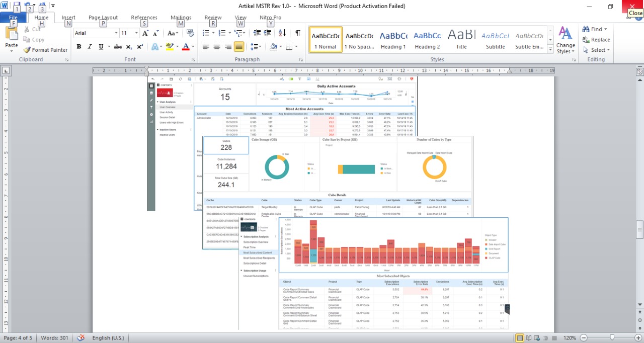Increase the paragraph indent
The height and width of the screenshot is (343, 644).
268,33
